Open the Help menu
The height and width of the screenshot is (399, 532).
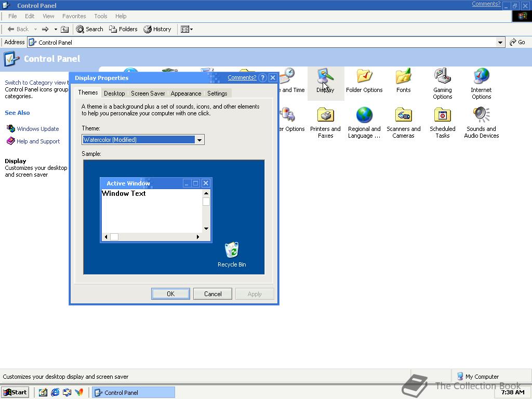tap(121, 16)
